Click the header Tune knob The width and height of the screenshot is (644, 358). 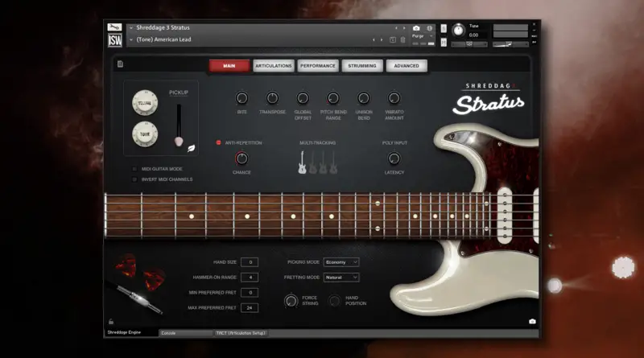(x=458, y=30)
